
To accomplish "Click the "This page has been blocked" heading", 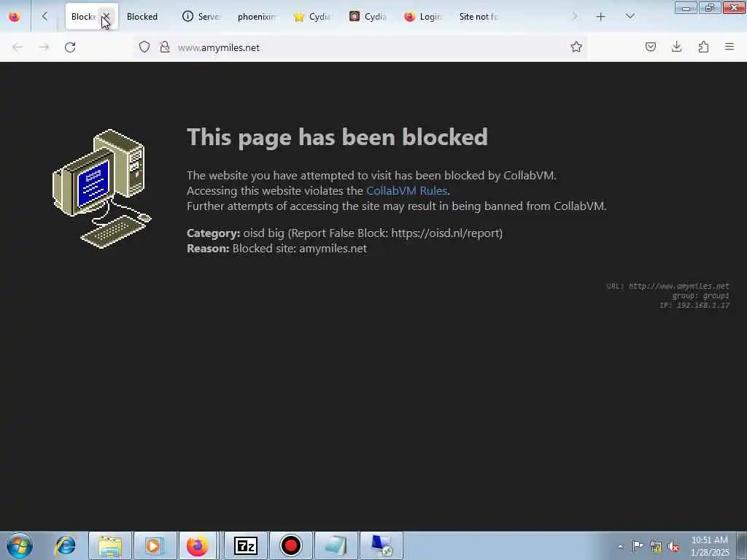I will click(x=337, y=137).
